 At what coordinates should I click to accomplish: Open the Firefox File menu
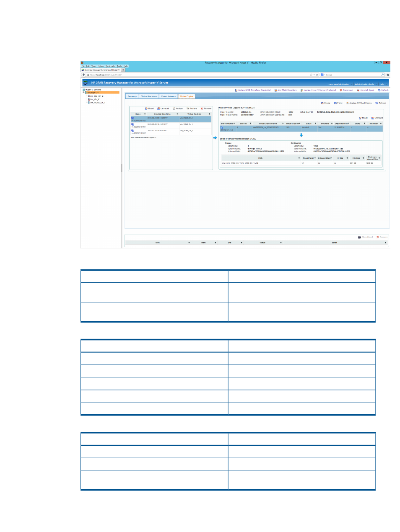point(83,66)
